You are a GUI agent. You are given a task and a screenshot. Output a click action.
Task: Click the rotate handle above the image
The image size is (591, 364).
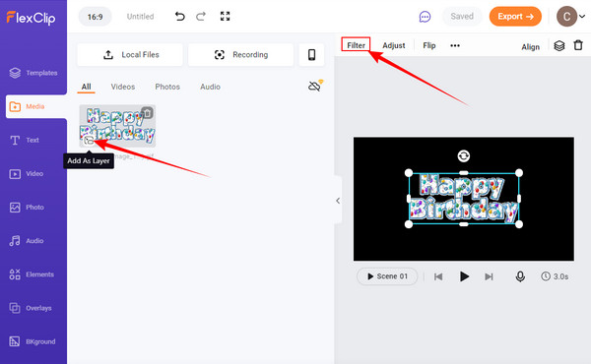coord(464,155)
